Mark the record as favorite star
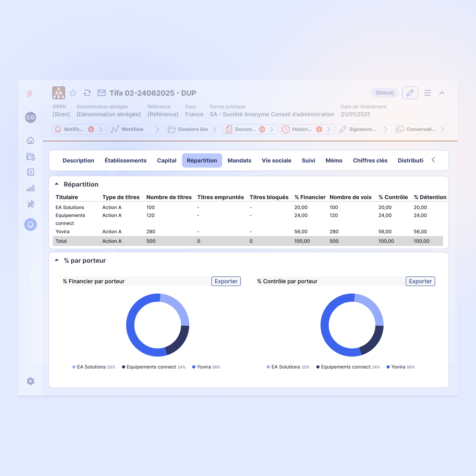This screenshot has height=476, width=476. (73, 93)
